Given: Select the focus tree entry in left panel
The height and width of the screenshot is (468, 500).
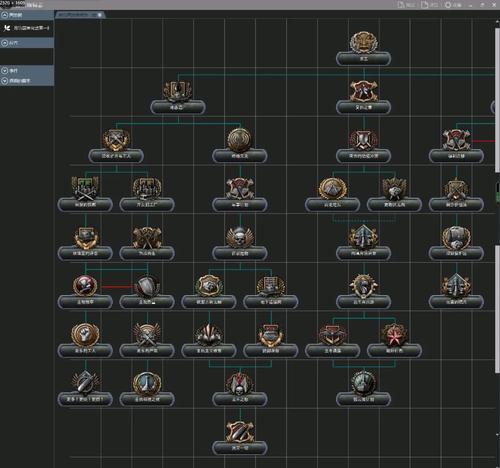Looking at the screenshot, I should tap(27, 28).
